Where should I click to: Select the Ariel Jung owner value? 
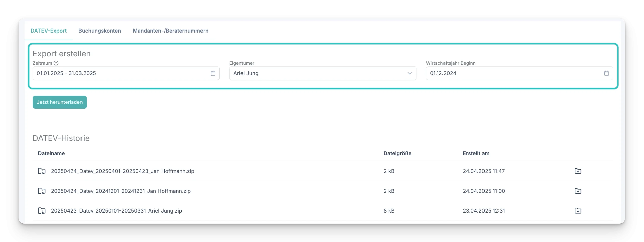coord(246,73)
